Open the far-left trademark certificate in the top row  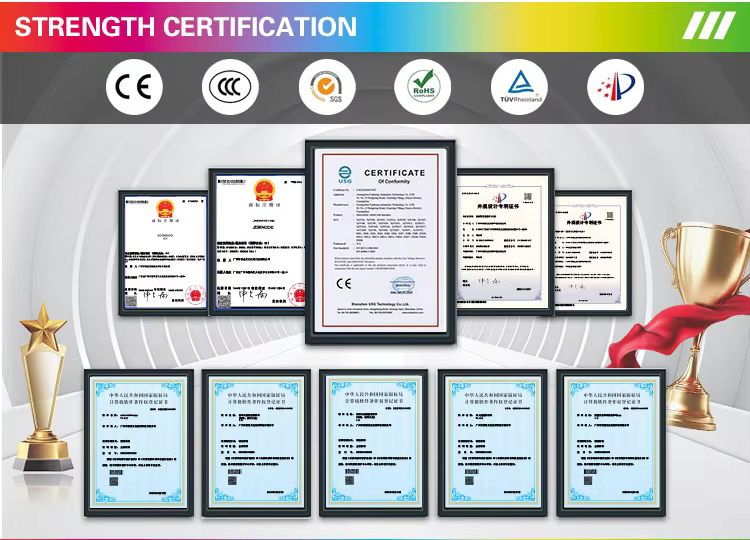coord(163,252)
